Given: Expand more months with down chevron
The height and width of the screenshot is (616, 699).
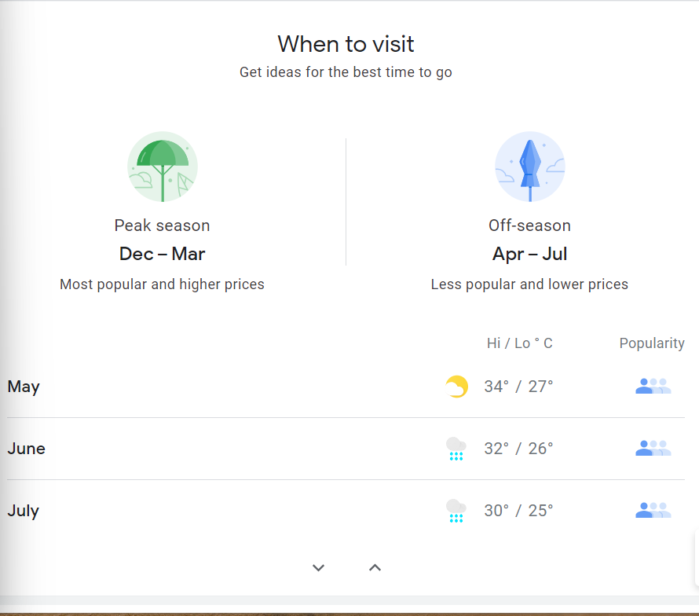Looking at the screenshot, I should click(x=318, y=568).
